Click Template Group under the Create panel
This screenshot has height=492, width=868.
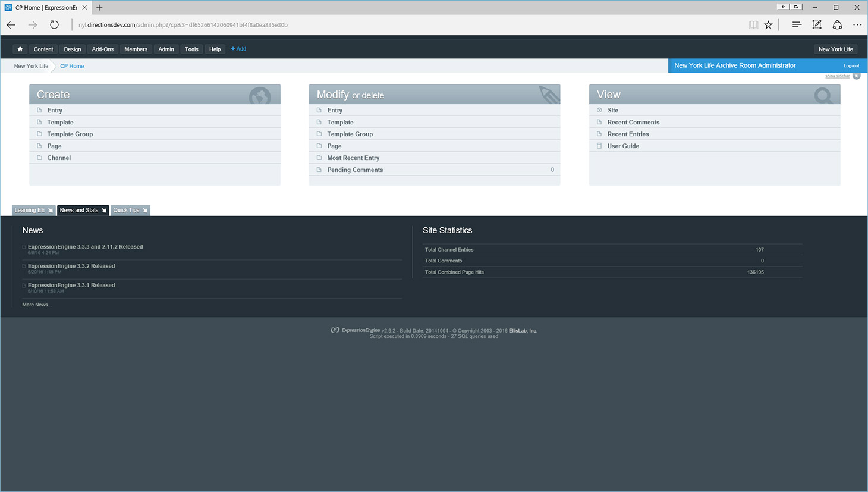[70, 134]
